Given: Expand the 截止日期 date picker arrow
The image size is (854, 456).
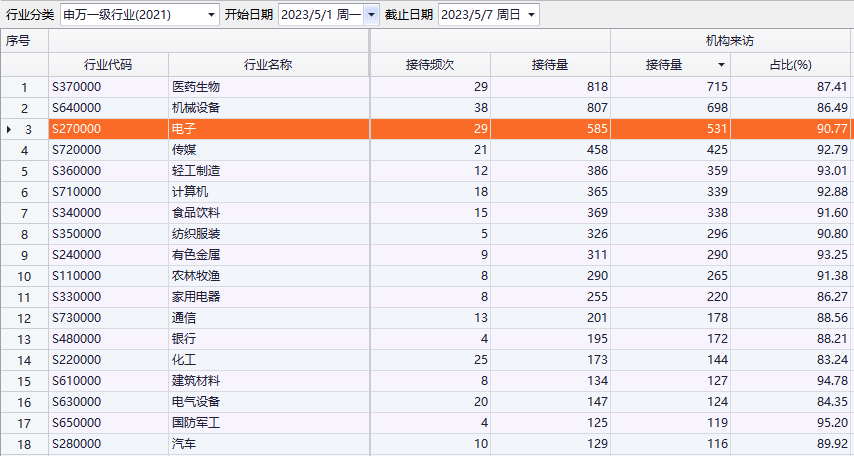Looking at the screenshot, I should (x=530, y=15).
